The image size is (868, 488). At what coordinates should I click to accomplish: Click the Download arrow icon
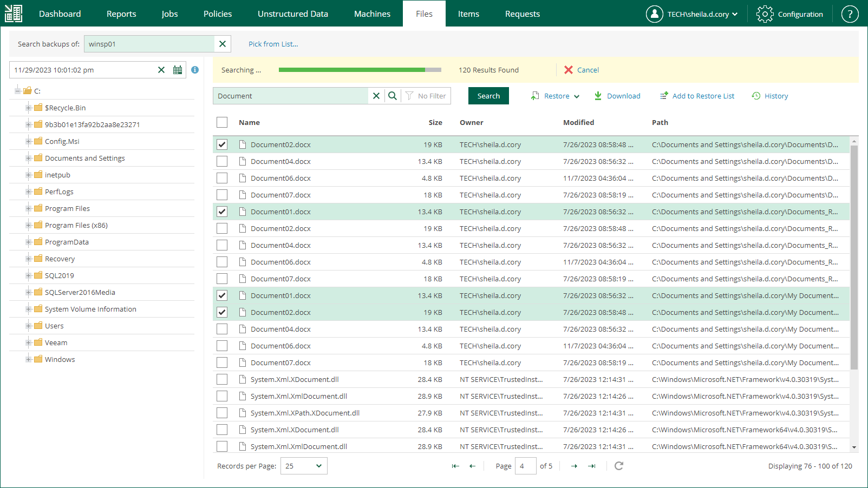click(x=598, y=96)
